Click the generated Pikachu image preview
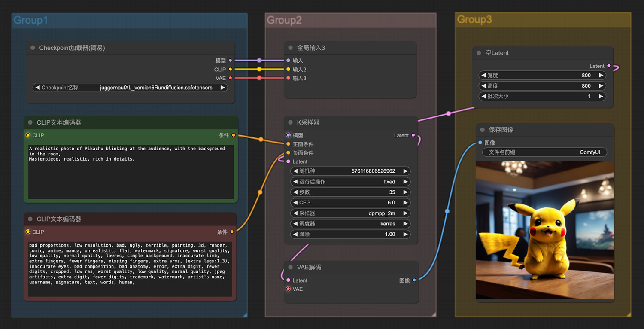Image resolution: width=644 pixels, height=329 pixels. (x=545, y=230)
